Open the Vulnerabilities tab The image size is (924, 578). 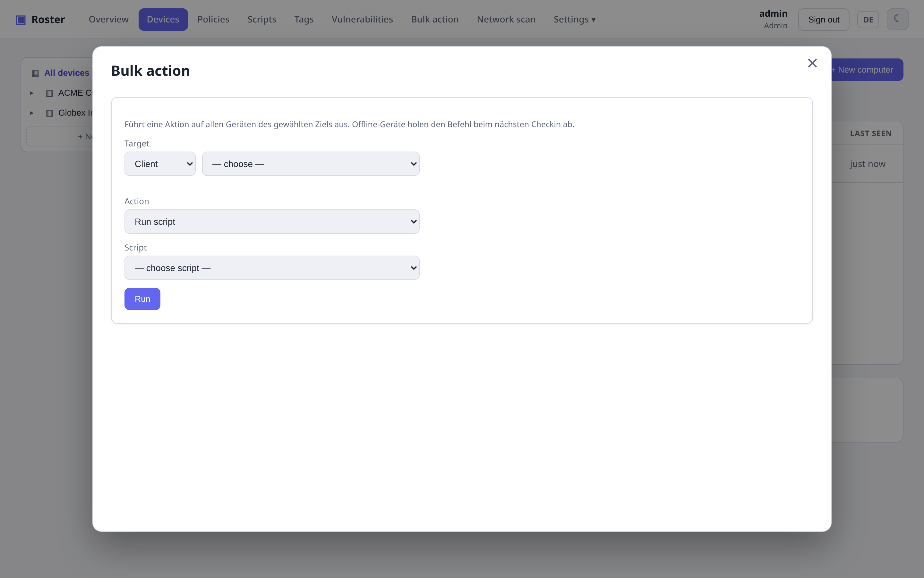coord(362,20)
